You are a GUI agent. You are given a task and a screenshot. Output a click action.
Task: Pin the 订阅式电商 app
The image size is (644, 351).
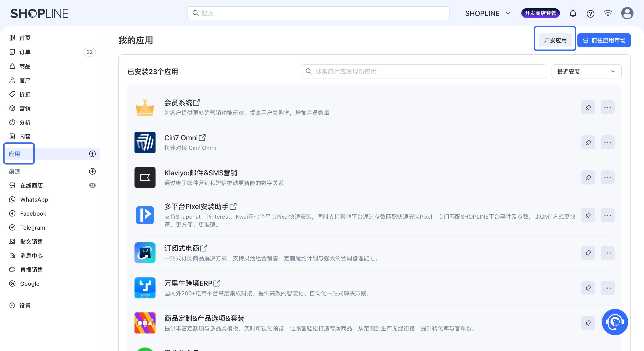point(588,253)
